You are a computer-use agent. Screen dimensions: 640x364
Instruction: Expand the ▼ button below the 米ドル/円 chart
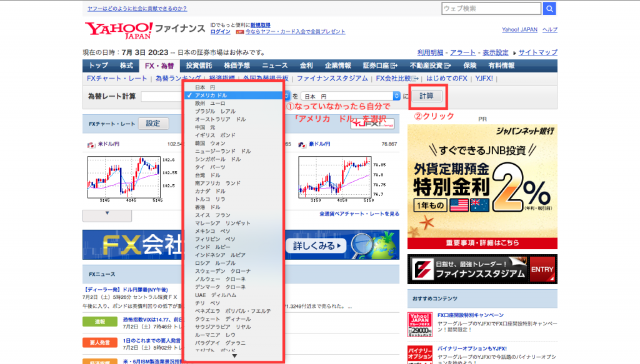107,215
